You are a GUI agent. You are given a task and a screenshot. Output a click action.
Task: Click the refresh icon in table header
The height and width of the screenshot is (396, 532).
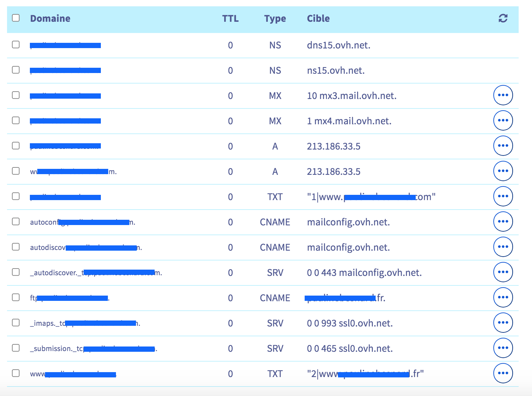click(503, 18)
